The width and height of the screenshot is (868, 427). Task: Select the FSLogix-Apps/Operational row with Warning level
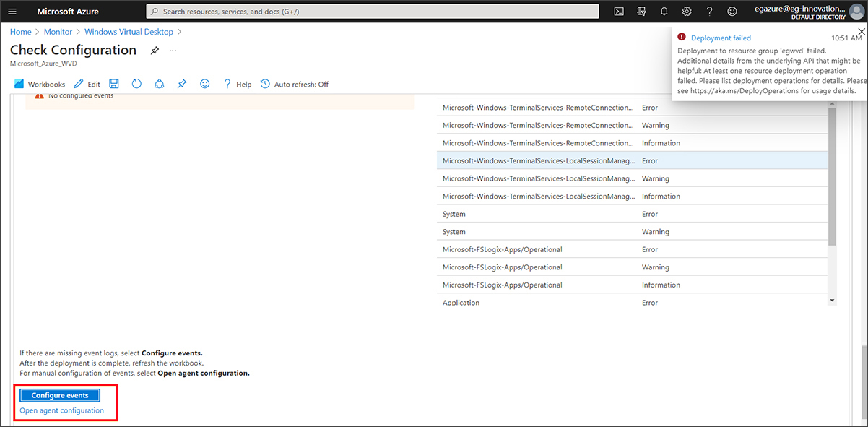click(x=633, y=267)
